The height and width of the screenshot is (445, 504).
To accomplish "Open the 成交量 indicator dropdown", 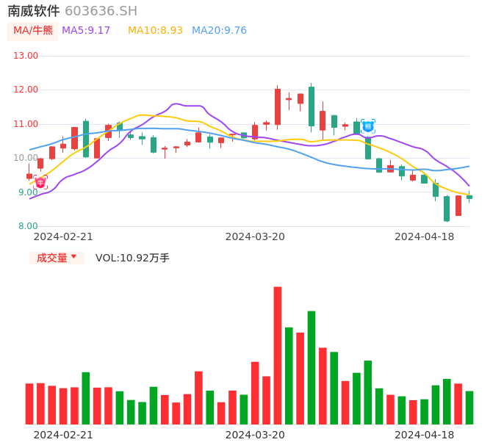I will (57, 258).
